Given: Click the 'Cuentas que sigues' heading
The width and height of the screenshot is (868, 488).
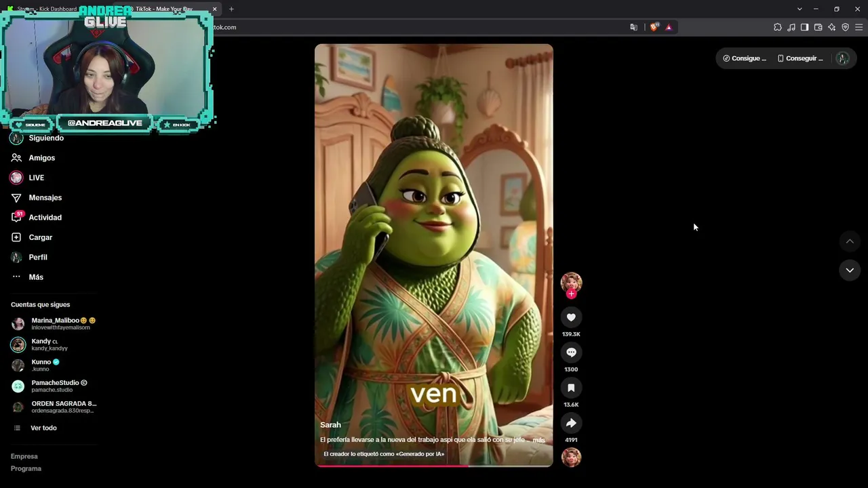Looking at the screenshot, I should point(40,305).
